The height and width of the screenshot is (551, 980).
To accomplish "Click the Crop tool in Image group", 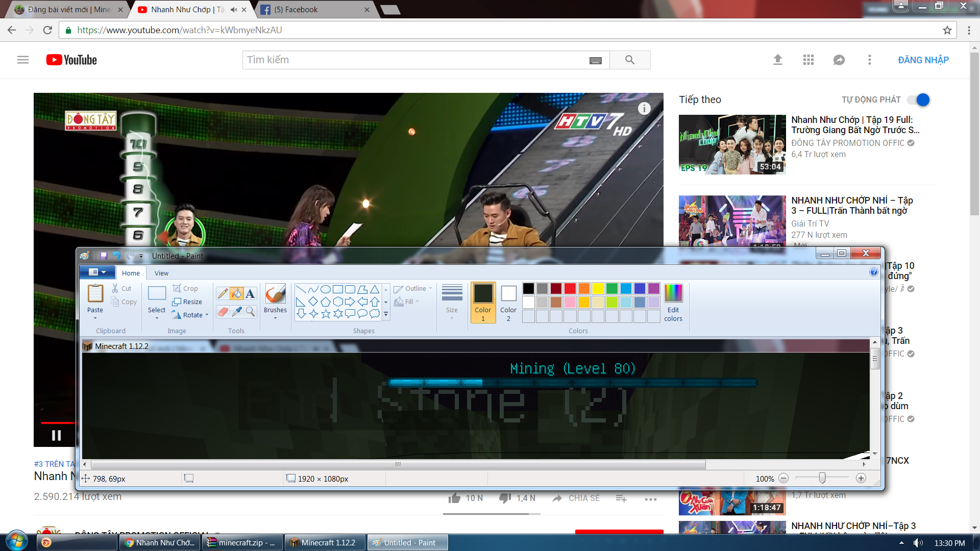I will coord(185,288).
